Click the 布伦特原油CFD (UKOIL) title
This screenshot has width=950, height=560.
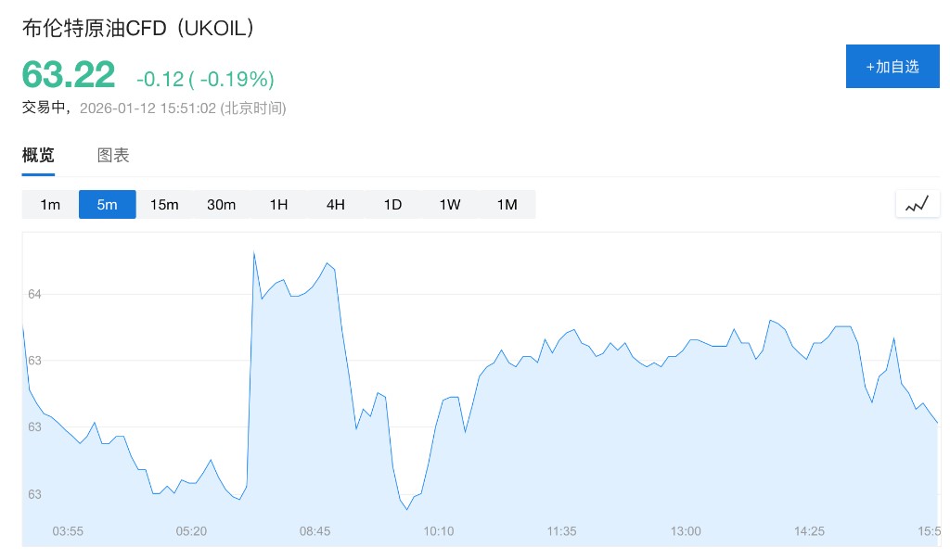pyautogui.click(x=138, y=28)
